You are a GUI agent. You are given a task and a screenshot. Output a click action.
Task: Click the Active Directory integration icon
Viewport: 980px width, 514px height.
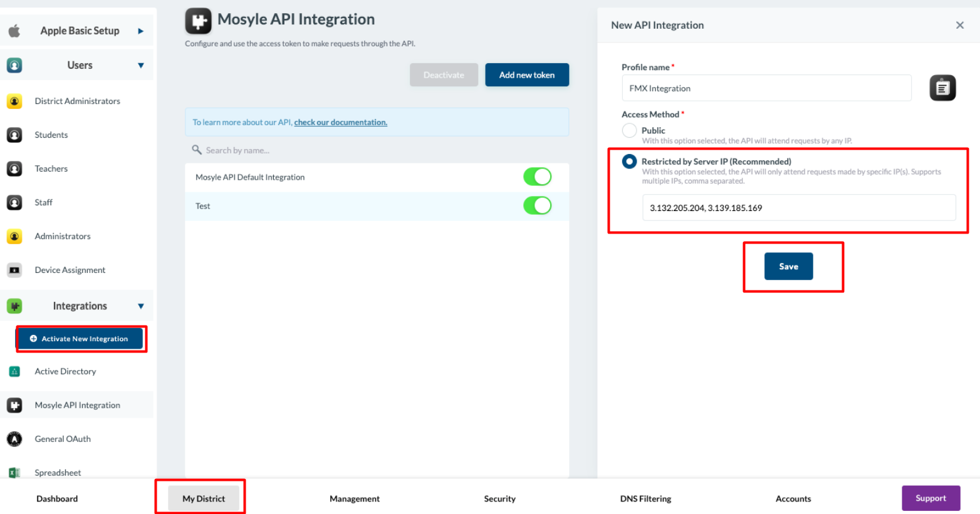pos(14,371)
